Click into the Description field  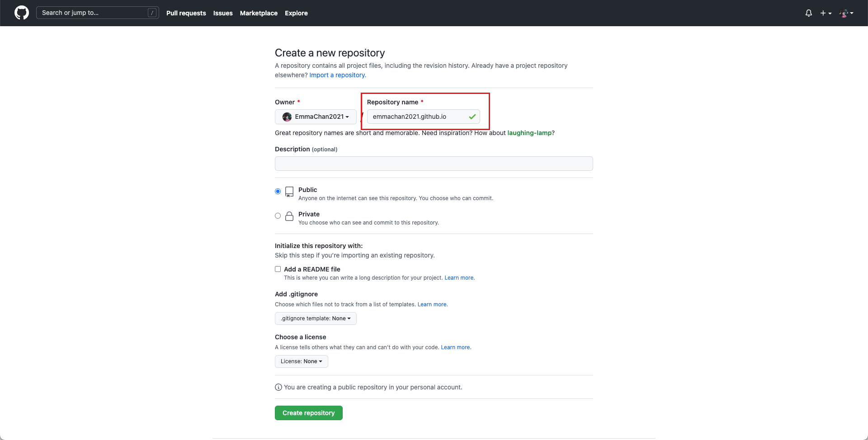[434, 164]
